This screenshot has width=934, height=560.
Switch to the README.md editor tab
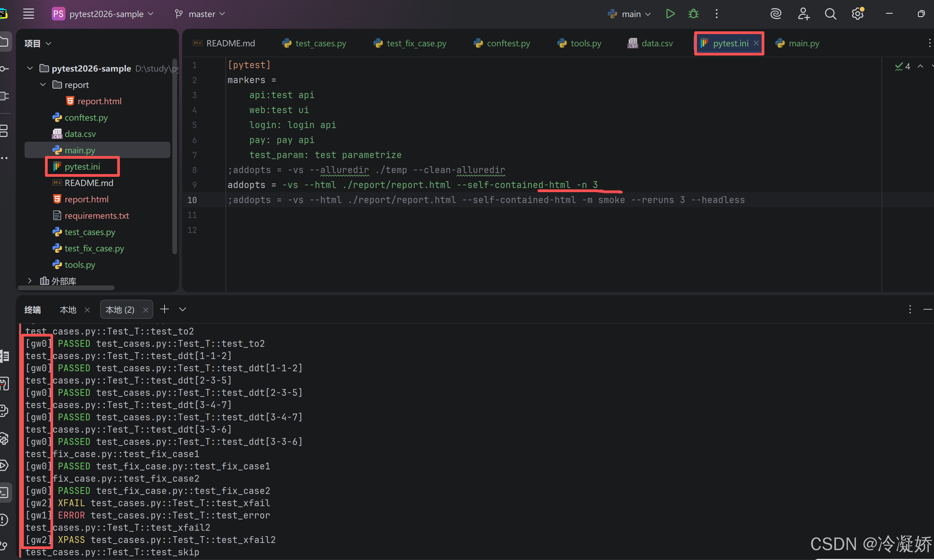click(224, 43)
